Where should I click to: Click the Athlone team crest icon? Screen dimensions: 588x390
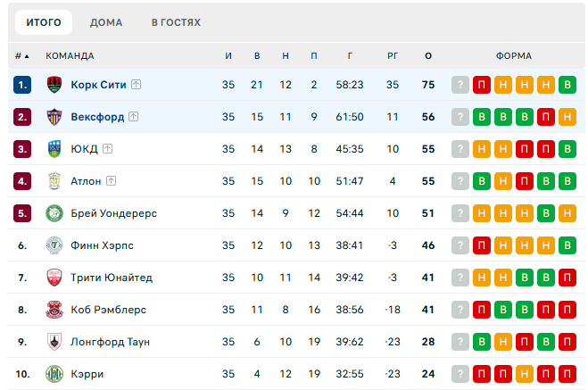coord(54,181)
